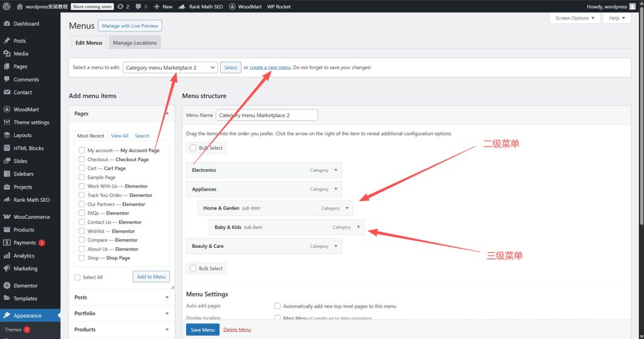
Task: Enable automatically add new top-level pages
Action: click(277, 306)
